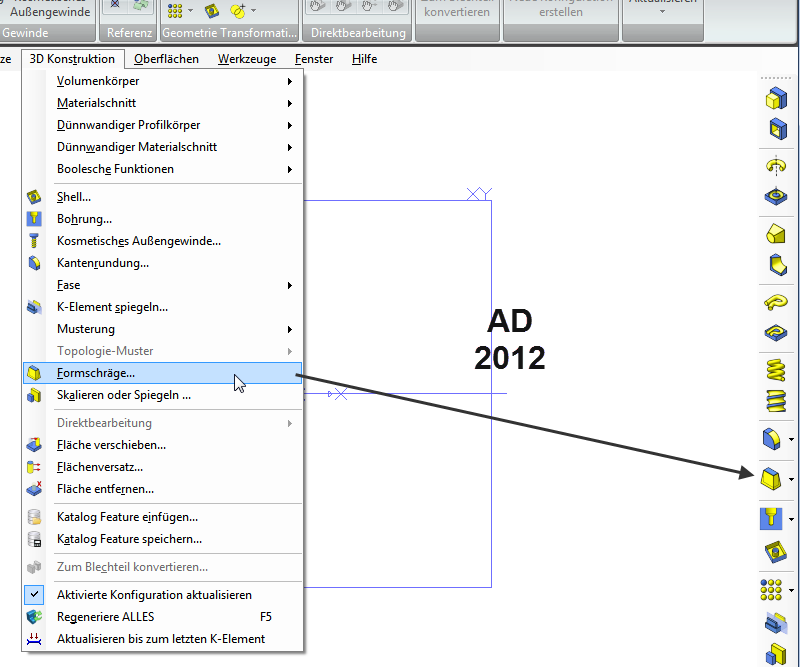The height and width of the screenshot is (667, 800).
Task: Open the Fenster menu
Action: 314,59
